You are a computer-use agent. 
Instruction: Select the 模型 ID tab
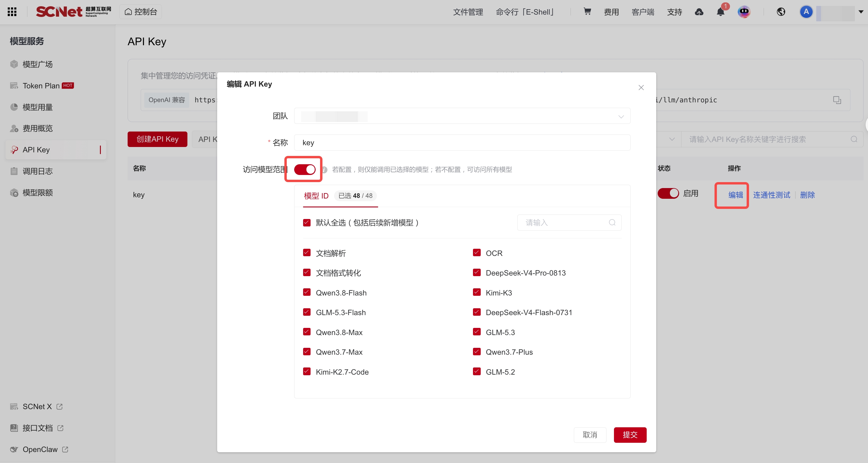[x=316, y=196]
